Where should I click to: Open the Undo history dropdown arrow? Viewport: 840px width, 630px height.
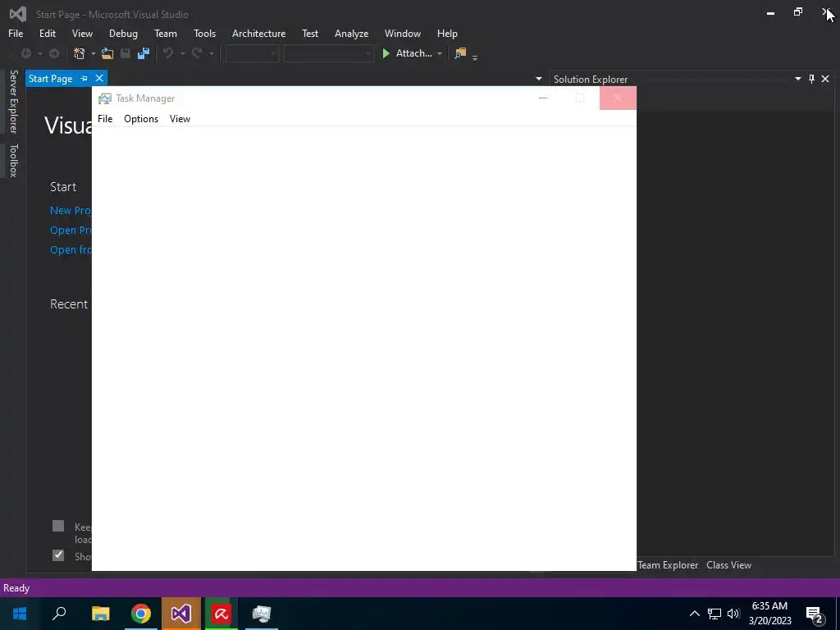click(182, 53)
